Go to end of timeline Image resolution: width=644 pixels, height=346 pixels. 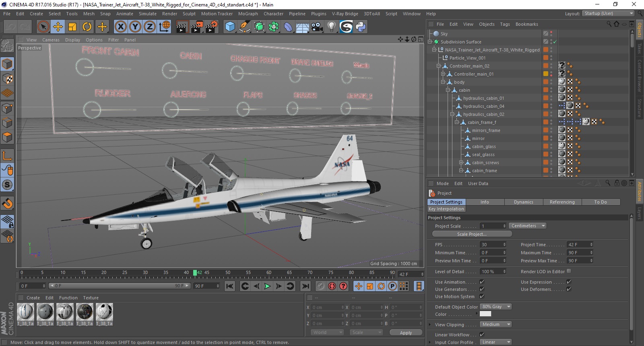pyautogui.click(x=305, y=286)
